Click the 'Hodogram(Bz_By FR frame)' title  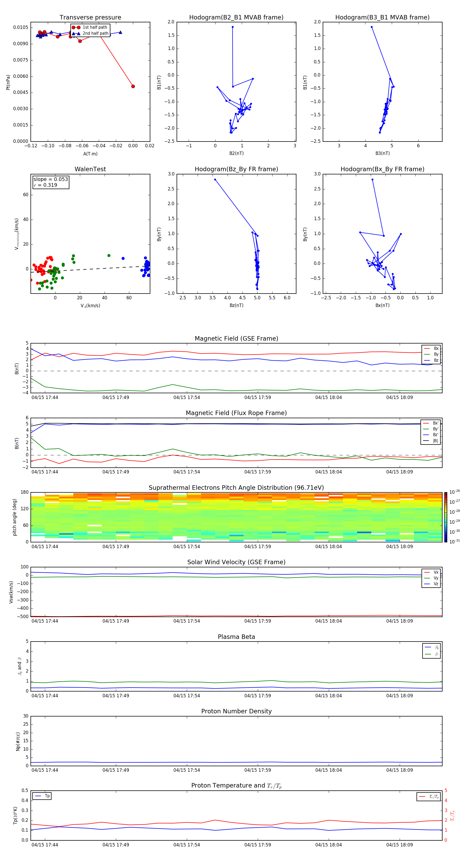[236, 169]
